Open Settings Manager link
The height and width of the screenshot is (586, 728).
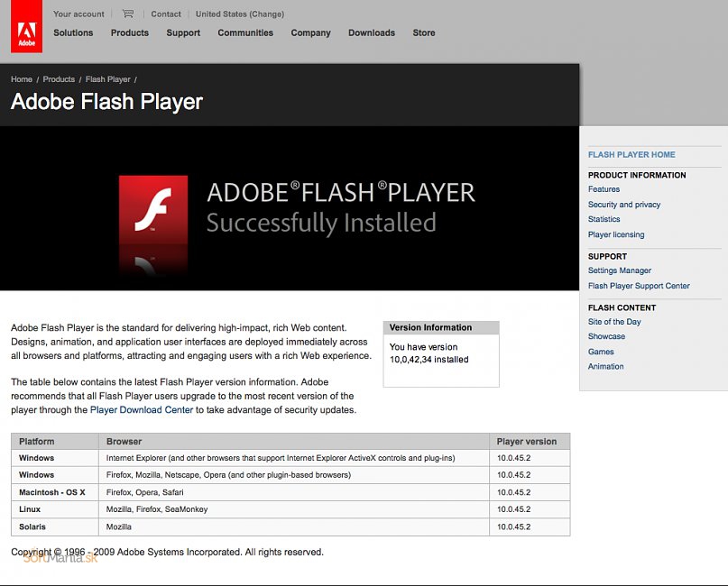620,270
